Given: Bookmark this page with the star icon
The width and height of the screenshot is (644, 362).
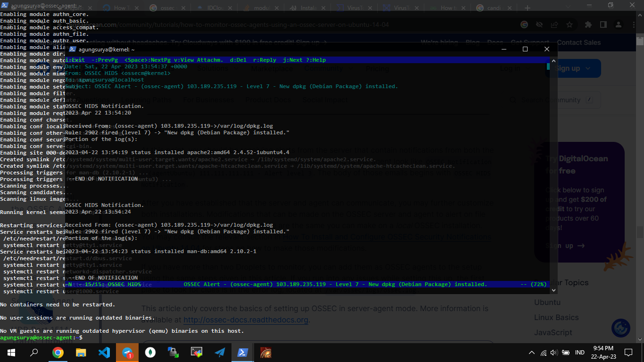Looking at the screenshot, I should 570,25.
